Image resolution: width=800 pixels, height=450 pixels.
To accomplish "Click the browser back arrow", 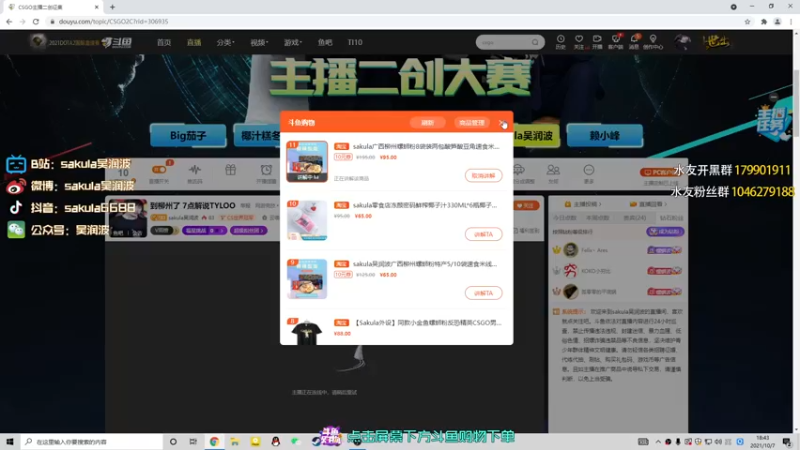I will click(x=9, y=21).
